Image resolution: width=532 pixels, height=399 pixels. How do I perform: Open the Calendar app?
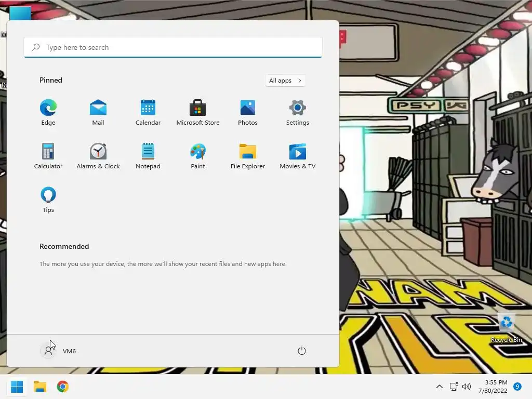pyautogui.click(x=148, y=113)
